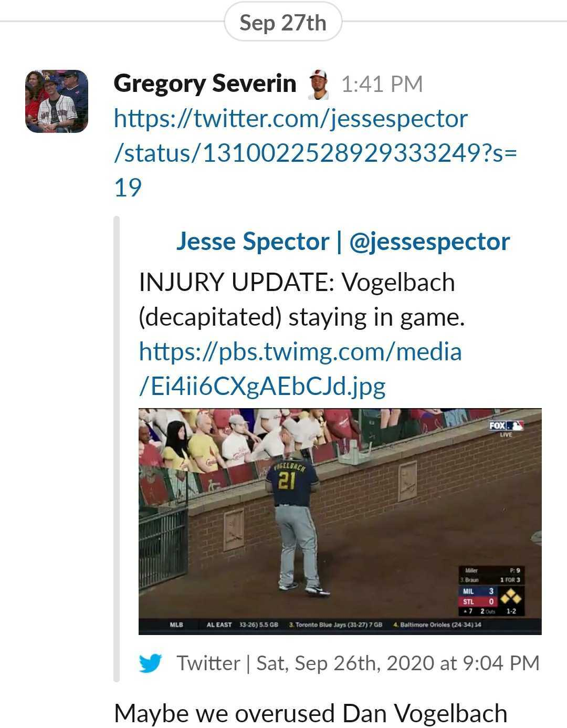Click the Gregory Severin username
The image size is (567, 728).
pyautogui.click(x=205, y=84)
